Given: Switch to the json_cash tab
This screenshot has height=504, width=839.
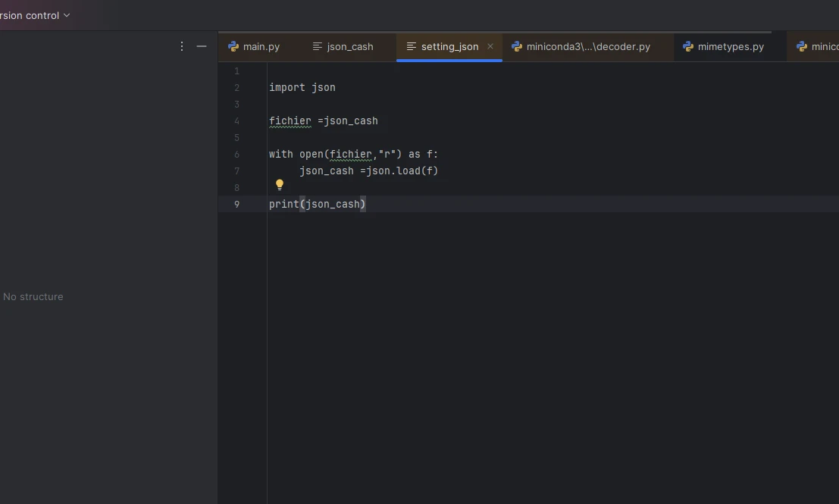Looking at the screenshot, I should pos(349,46).
